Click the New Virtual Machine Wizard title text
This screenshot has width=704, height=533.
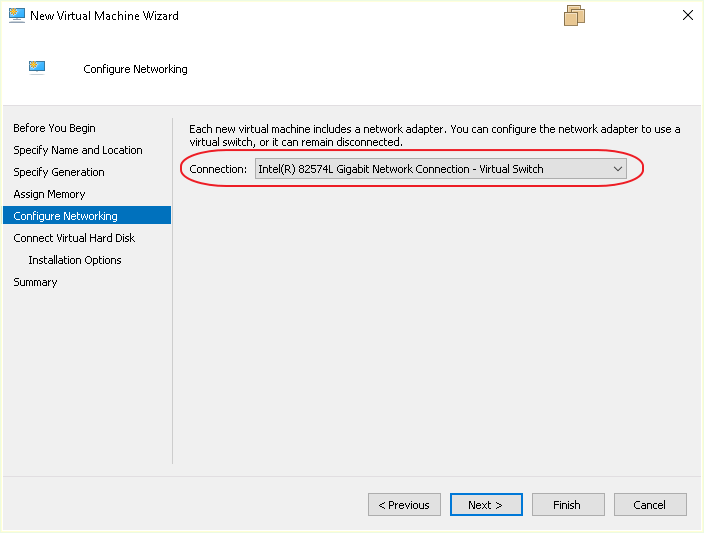tap(105, 16)
